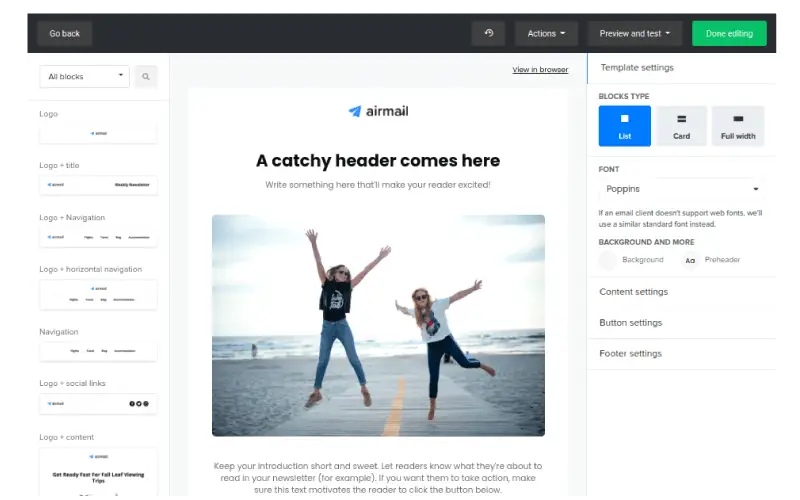The width and height of the screenshot is (800, 500).
Task: Open the View in browser link
Action: 540,70
